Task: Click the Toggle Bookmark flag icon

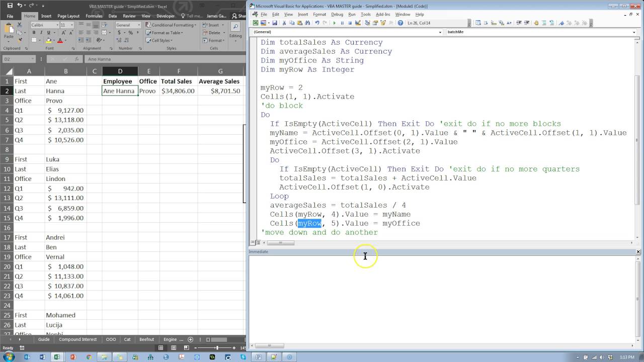Action: point(561,23)
